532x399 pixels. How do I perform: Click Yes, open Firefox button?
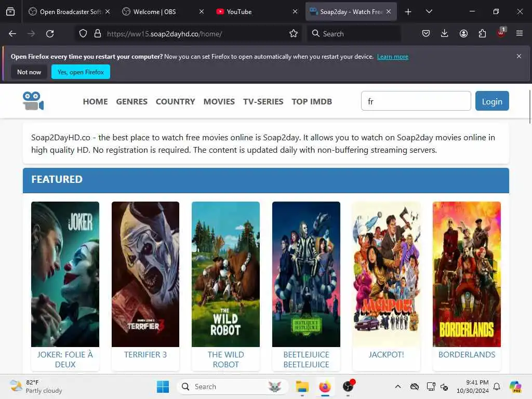coord(81,72)
